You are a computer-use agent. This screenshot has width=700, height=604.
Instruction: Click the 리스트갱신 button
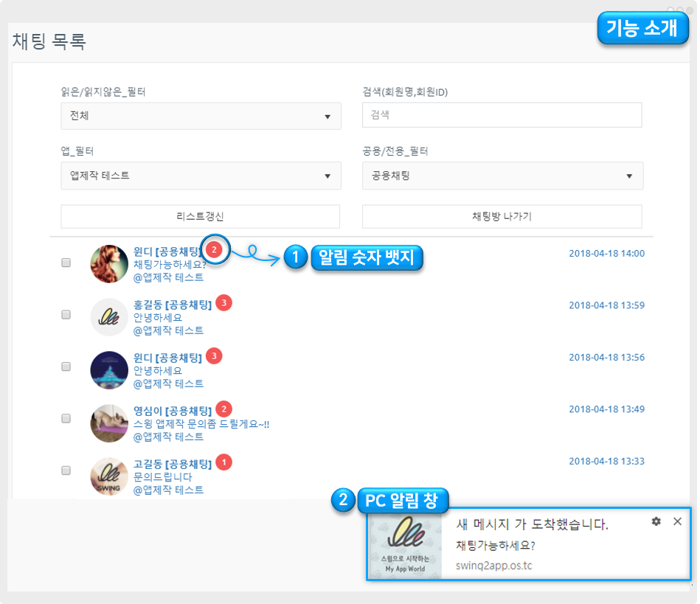pyautogui.click(x=200, y=216)
